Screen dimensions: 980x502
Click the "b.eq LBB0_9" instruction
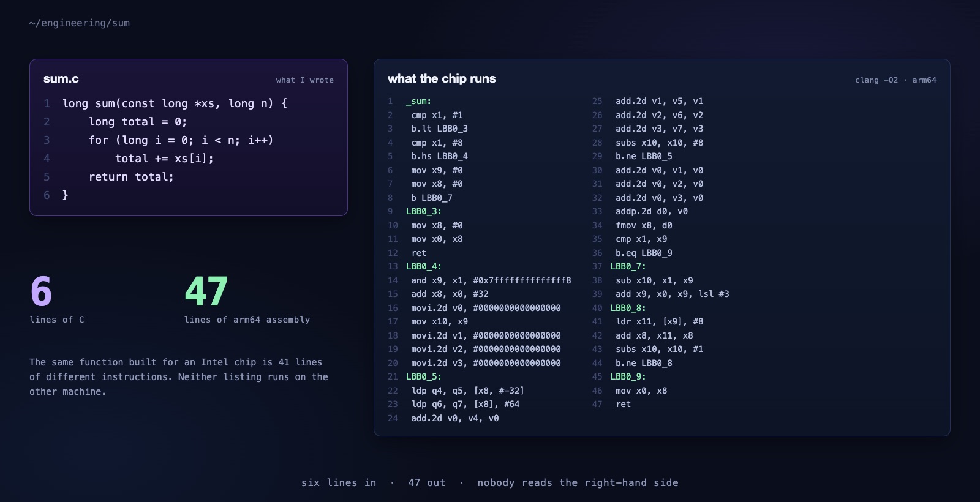[644, 253]
